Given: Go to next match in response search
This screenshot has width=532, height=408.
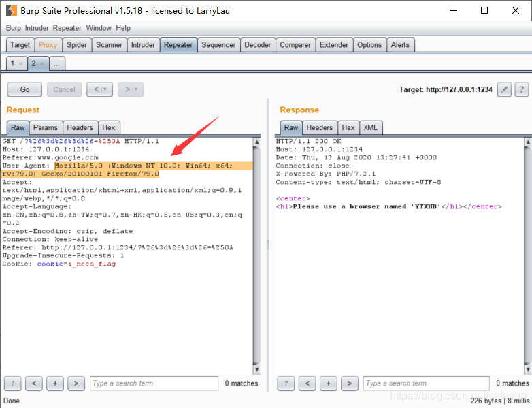Looking at the screenshot, I should click(350, 383).
